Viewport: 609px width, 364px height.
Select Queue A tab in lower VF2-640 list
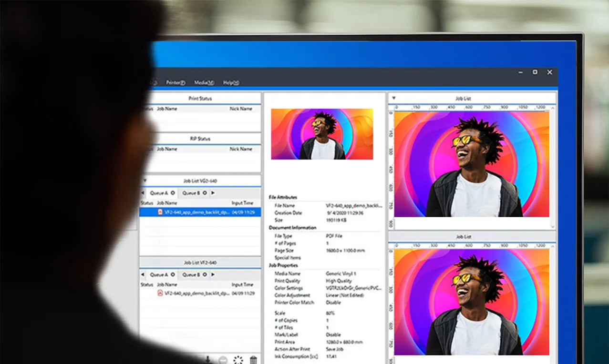(x=159, y=274)
